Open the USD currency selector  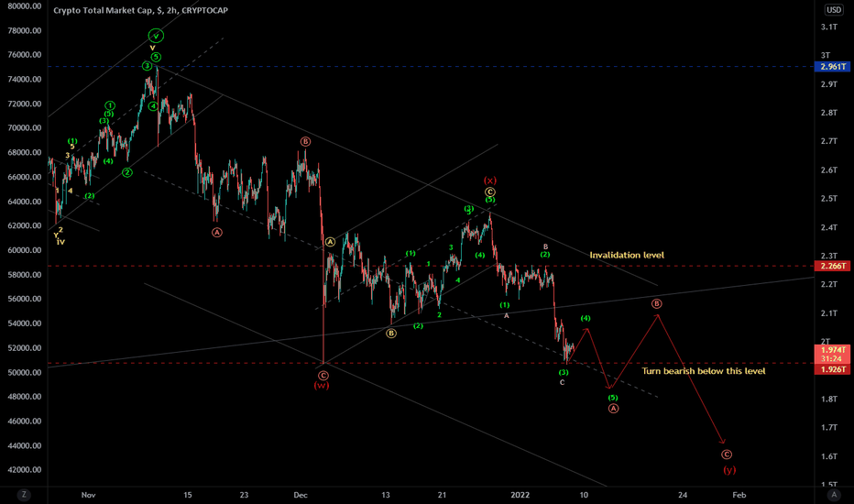click(x=834, y=10)
